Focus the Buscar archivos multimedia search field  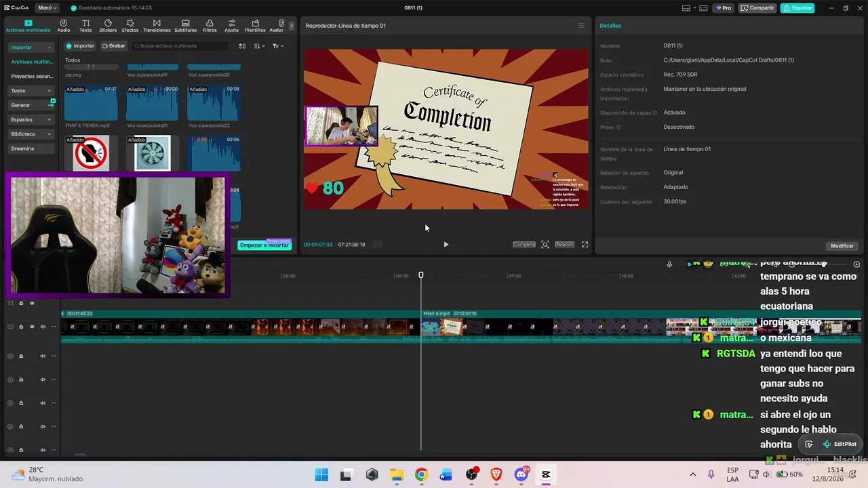coord(180,46)
